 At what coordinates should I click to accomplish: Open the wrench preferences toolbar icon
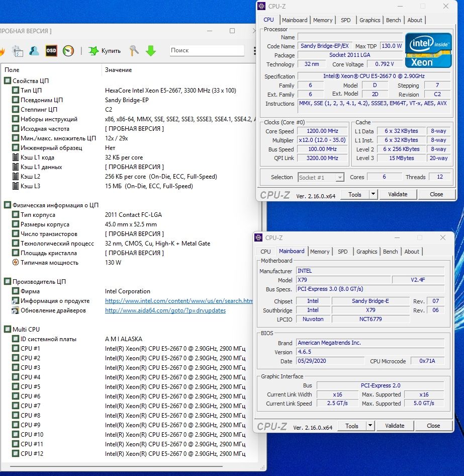click(134, 51)
